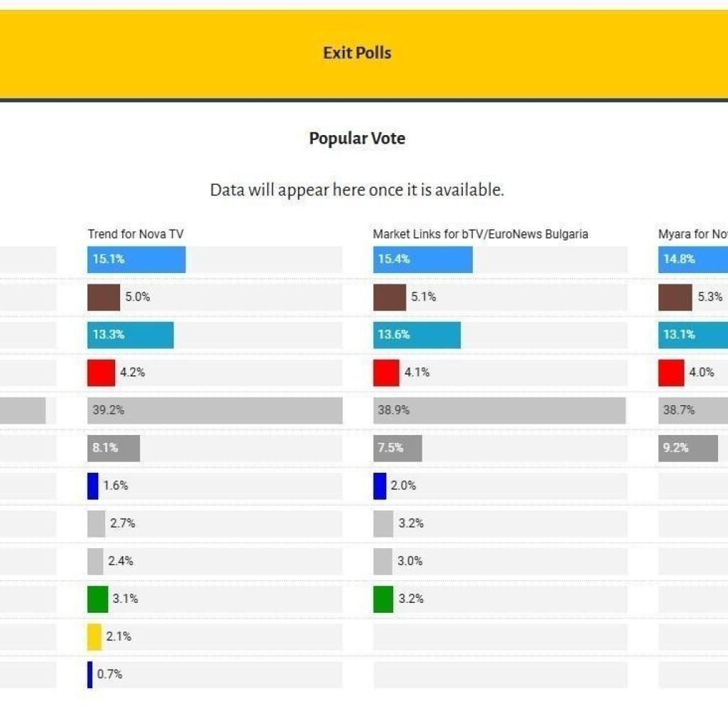This screenshot has width=728, height=728.
Task: Click the yellow Exit Polls header banner
Action: click(357, 53)
